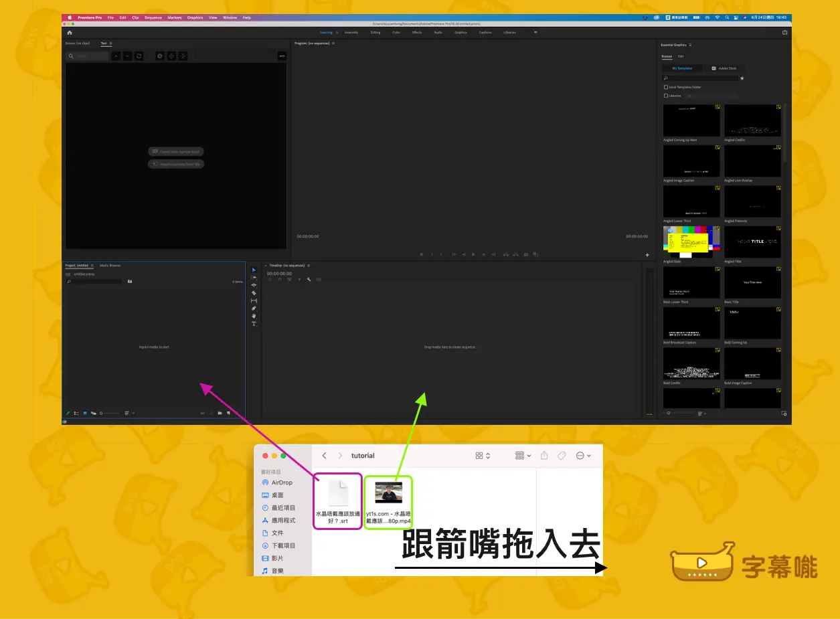Enable the Local Templates Folder checkbox
This screenshot has height=619, width=840.
pos(665,87)
